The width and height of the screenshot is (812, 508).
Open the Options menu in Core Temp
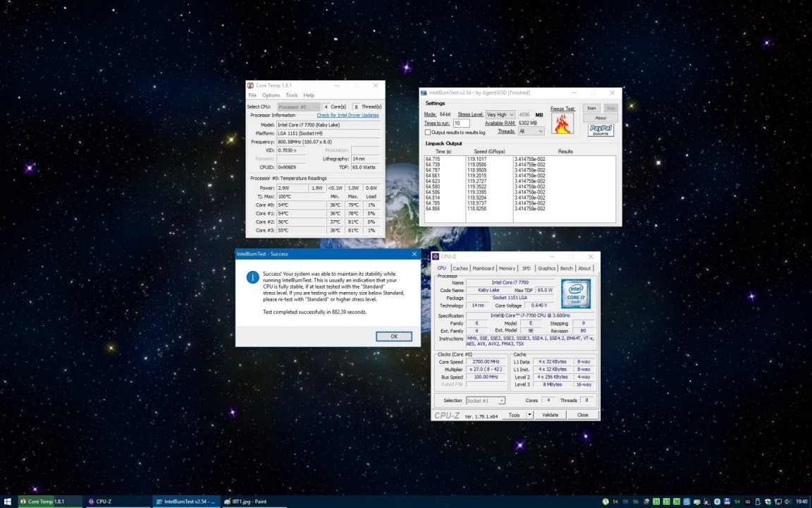click(271, 95)
